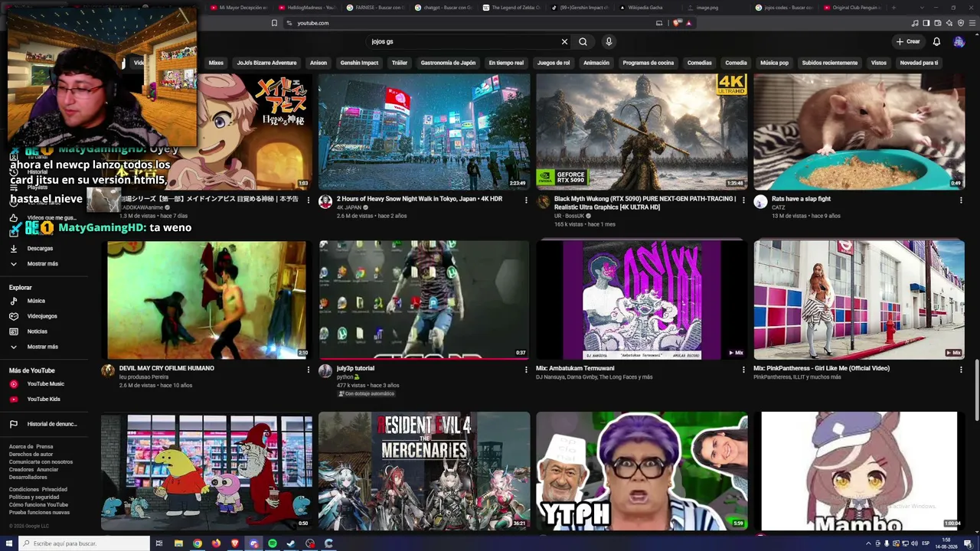This screenshot has width=980, height=551.
Task: Open a new browser tab with plus
Action: (893, 8)
